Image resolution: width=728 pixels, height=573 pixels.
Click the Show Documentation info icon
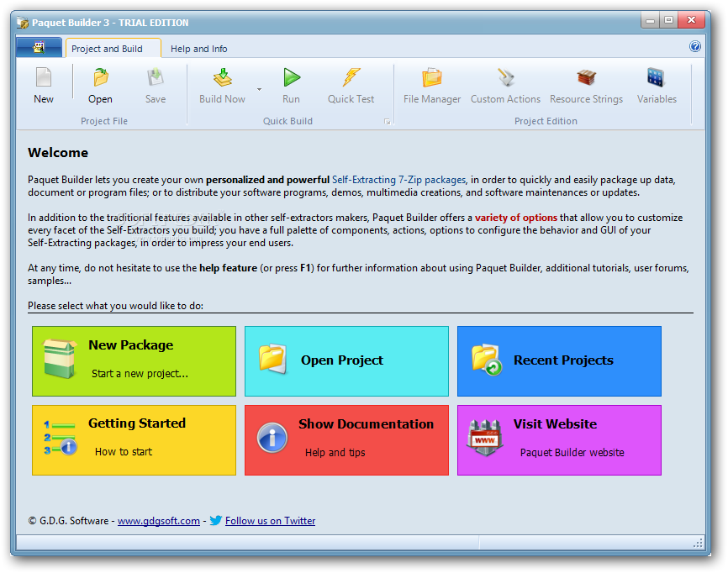(x=272, y=438)
